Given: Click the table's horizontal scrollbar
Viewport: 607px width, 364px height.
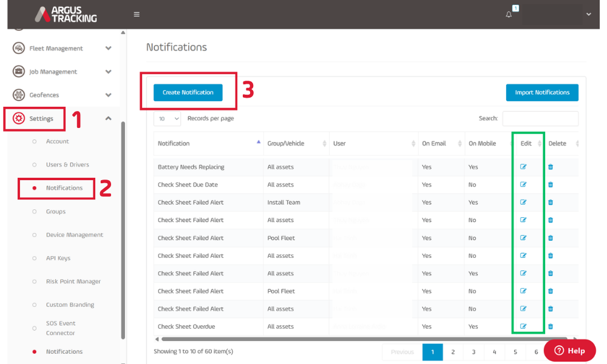Looking at the screenshot, I should pyautogui.click(x=364, y=339).
